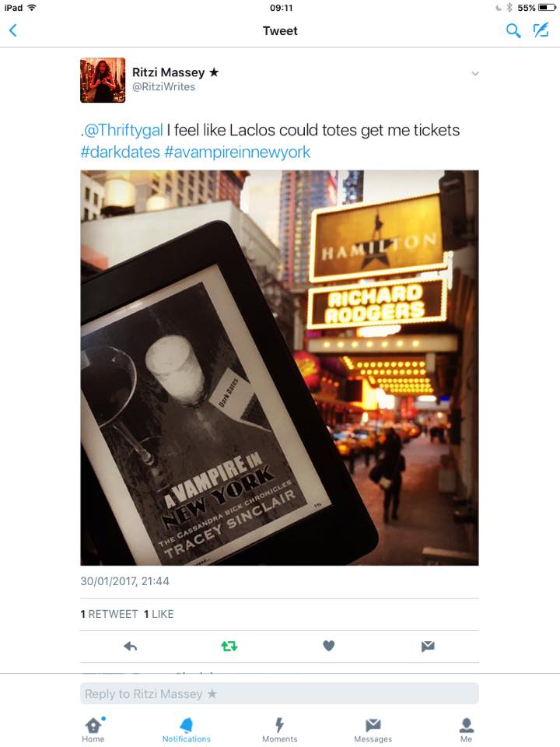Share the tweet via the envelope message icon

click(x=428, y=646)
